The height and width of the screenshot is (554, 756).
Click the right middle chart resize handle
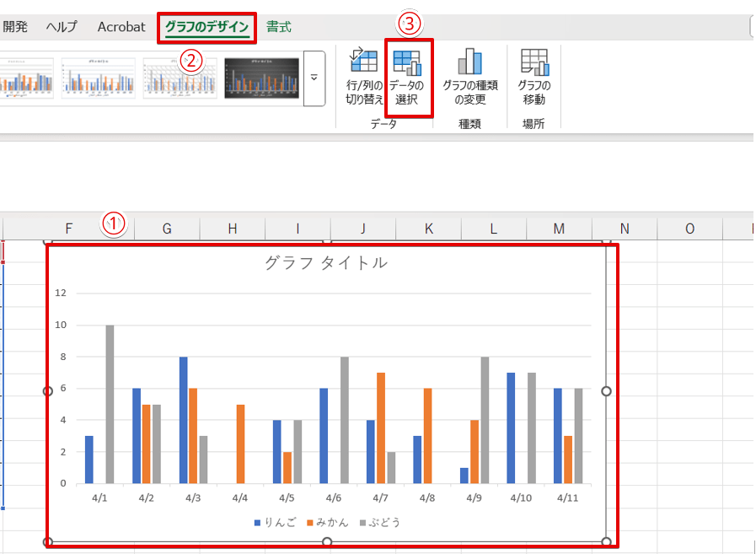point(606,391)
